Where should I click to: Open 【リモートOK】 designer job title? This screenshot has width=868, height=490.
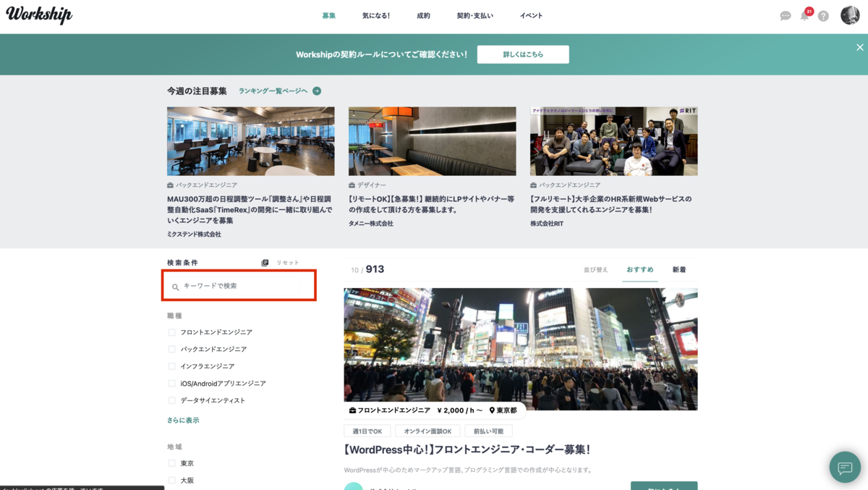pos(432,204)
